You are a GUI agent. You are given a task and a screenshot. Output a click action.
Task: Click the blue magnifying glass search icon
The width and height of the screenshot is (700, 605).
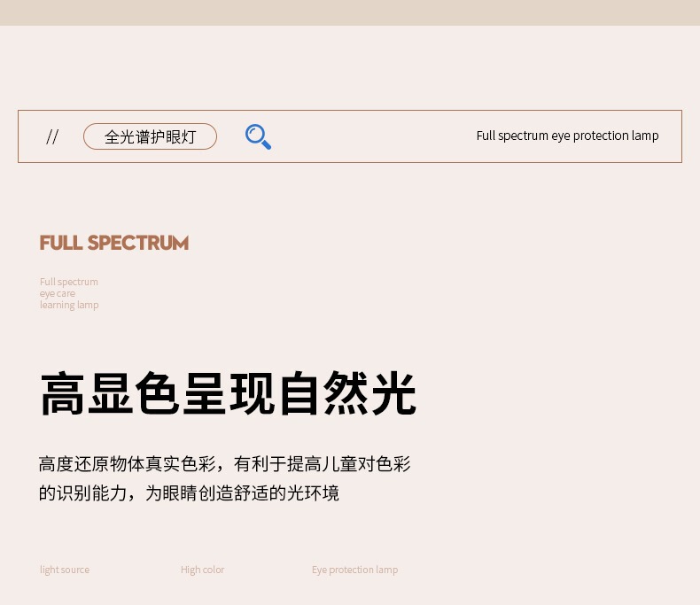(258, 136)
